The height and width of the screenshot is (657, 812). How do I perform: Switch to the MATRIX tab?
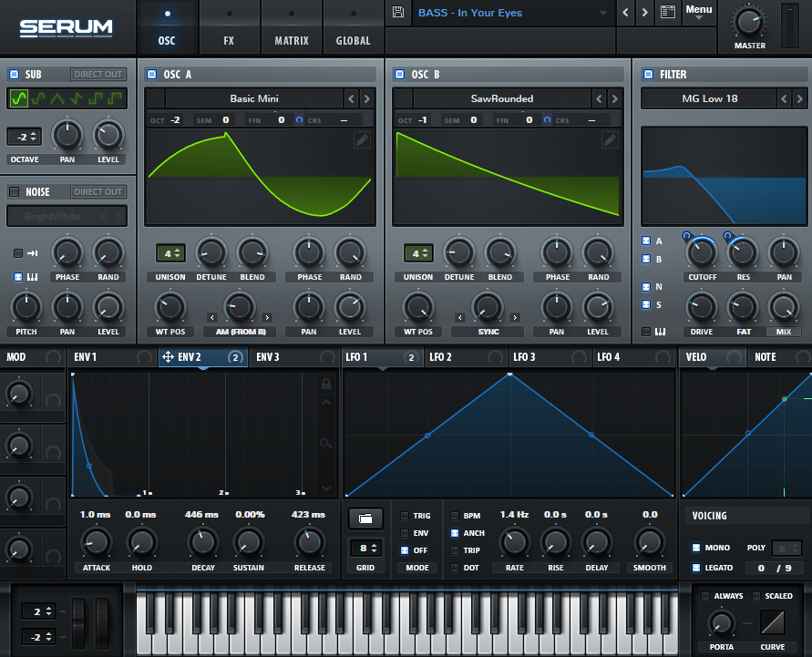[x=292, y=27]
